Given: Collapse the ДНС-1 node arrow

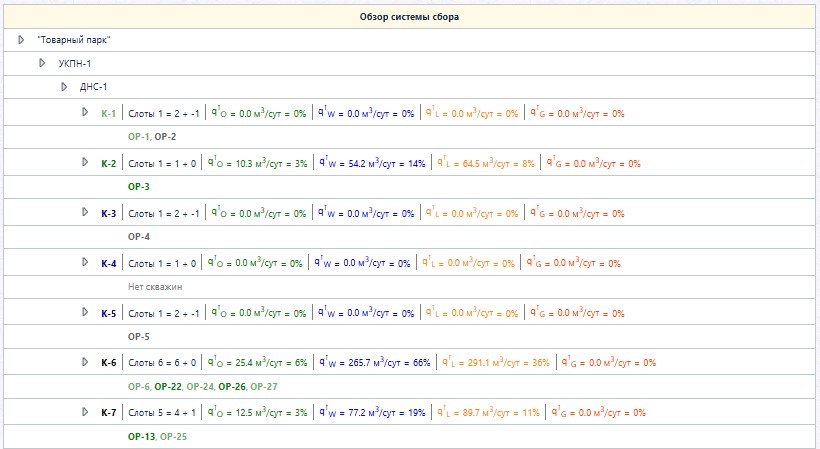Looking at the screenshot, I should (x=64, y=87).
